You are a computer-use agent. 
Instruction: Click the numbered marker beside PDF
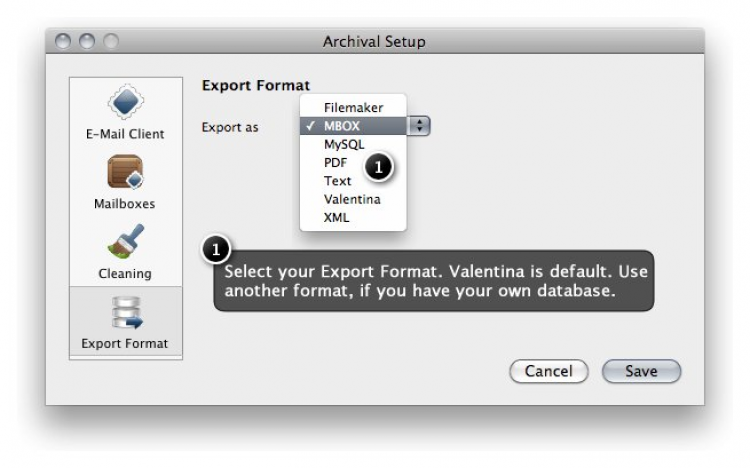click(379, 168)
